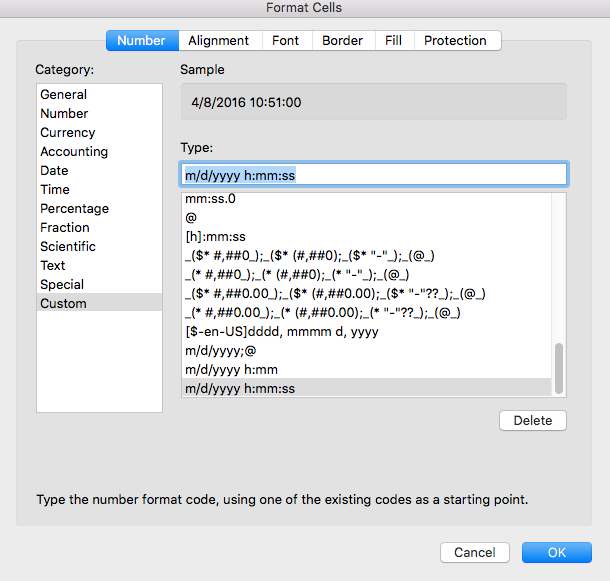Image resolution: width=610 pixels, height=581 pixels.
Task: Choose the m/d/yyyy h:mm format
Action: tap(230, 370)
